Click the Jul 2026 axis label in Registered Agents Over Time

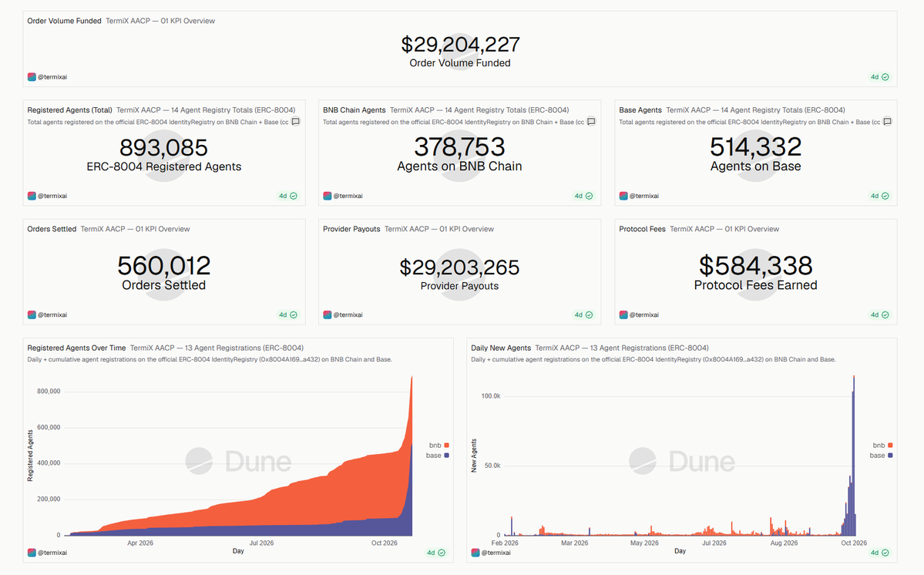[x=261, y=543]
